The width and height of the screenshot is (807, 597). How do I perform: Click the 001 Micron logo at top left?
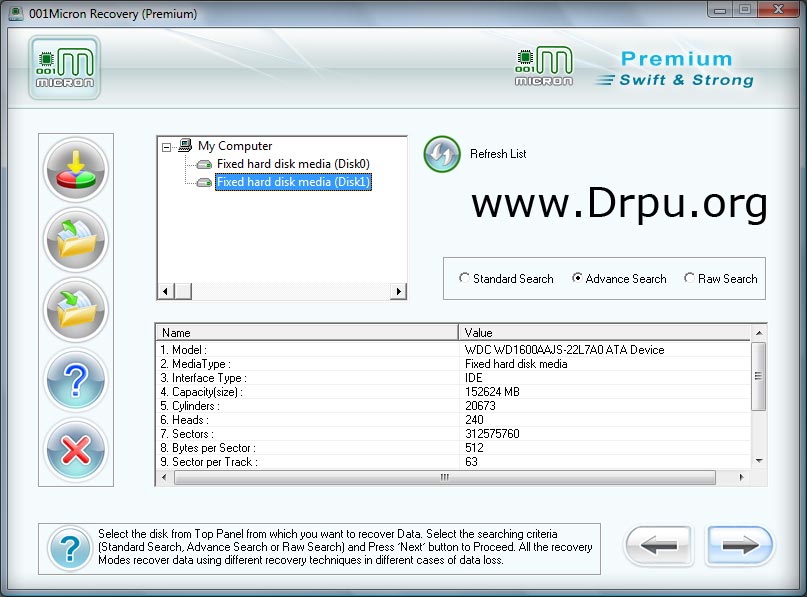click(x=65, y=67)
